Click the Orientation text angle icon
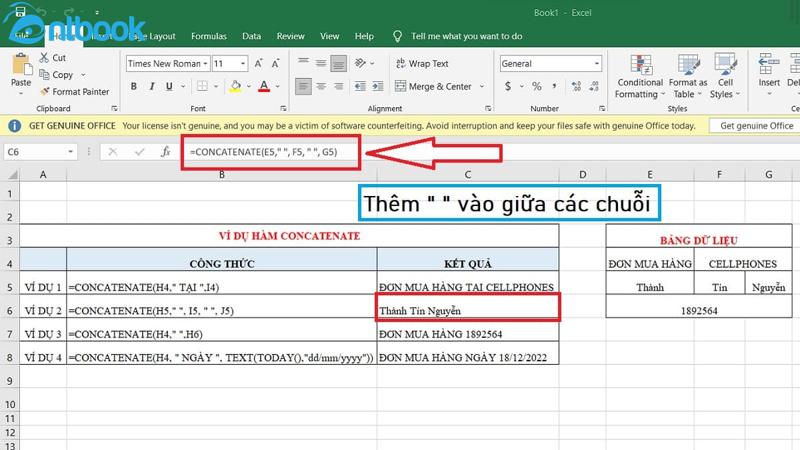 pyautogui.click(x=360, y=63)
